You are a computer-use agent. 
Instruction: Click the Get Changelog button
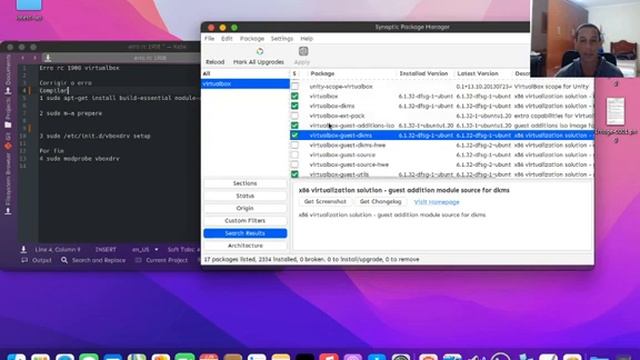pyautogui.click(x=380, y=202)
